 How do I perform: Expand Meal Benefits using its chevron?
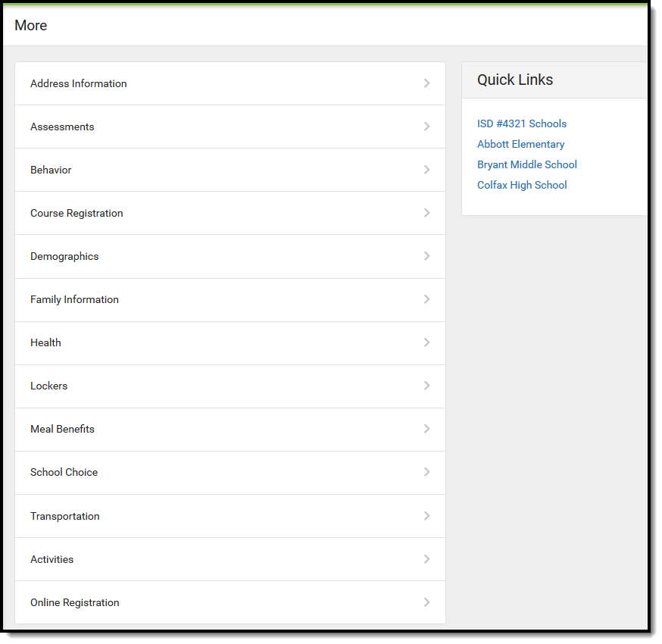tap(427, 429)
